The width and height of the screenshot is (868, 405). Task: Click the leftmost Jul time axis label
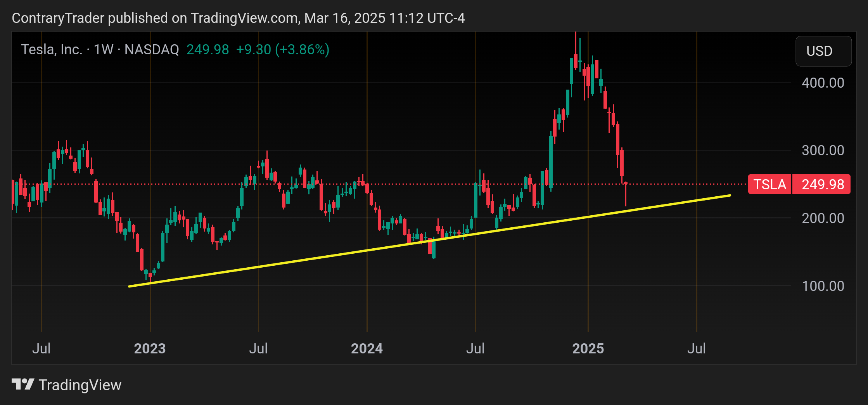click(x=41, y=348)
